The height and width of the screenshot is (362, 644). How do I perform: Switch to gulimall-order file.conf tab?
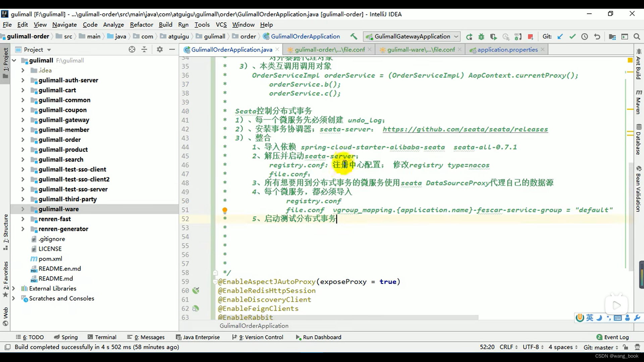pyautogui.click(x=330, y=50)
